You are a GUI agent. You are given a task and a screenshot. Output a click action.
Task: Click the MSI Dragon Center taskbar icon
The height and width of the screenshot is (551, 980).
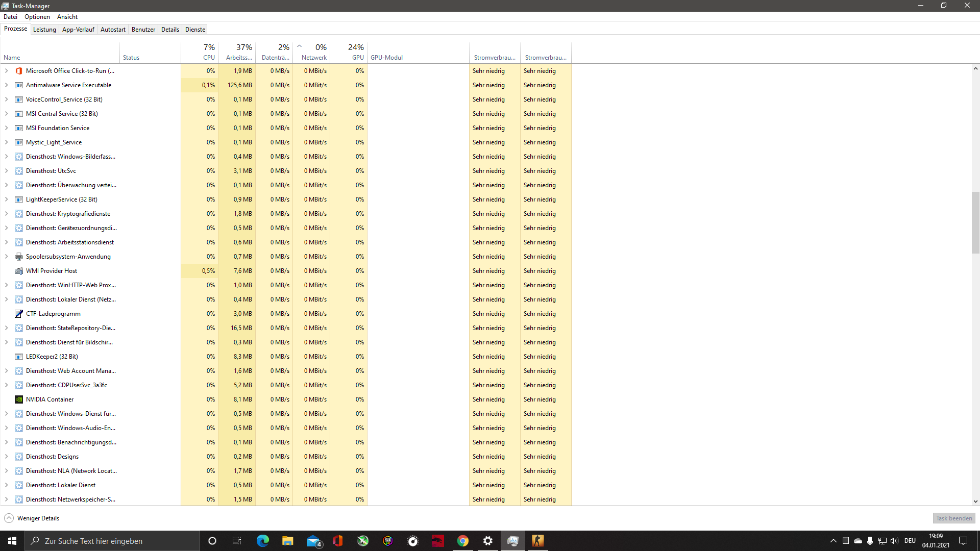437,540
